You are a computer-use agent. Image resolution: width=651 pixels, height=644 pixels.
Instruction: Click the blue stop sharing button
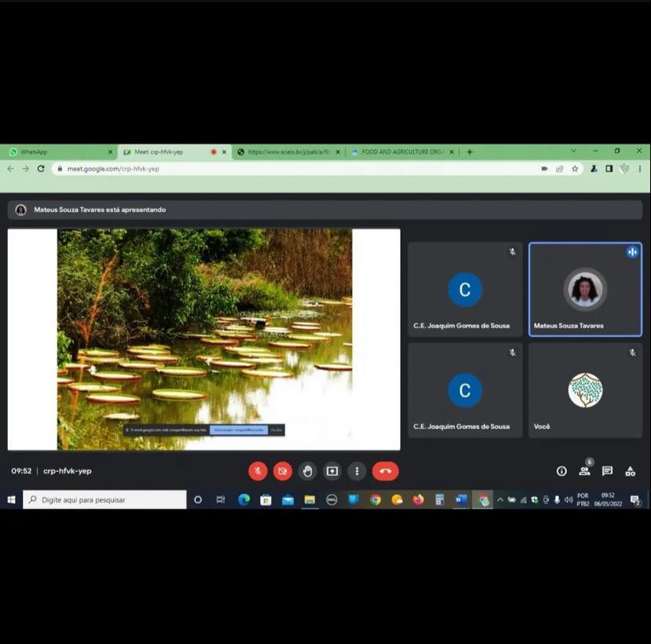(x=238, y=430)
